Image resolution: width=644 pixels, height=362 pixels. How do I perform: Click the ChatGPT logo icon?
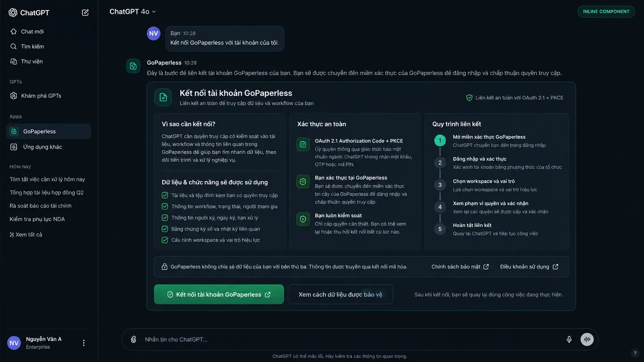tap(13, 13)
